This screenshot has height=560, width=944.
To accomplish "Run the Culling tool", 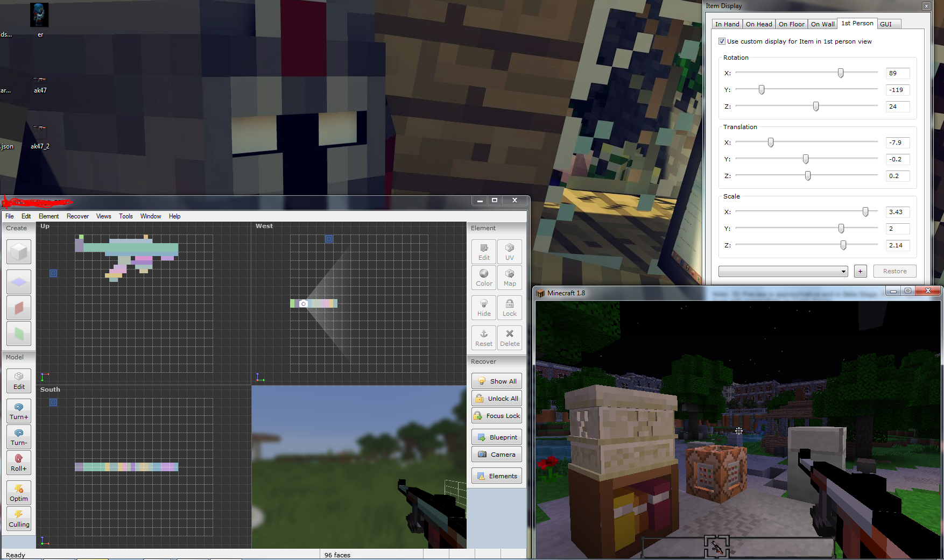I will click(x=19, y=519).
